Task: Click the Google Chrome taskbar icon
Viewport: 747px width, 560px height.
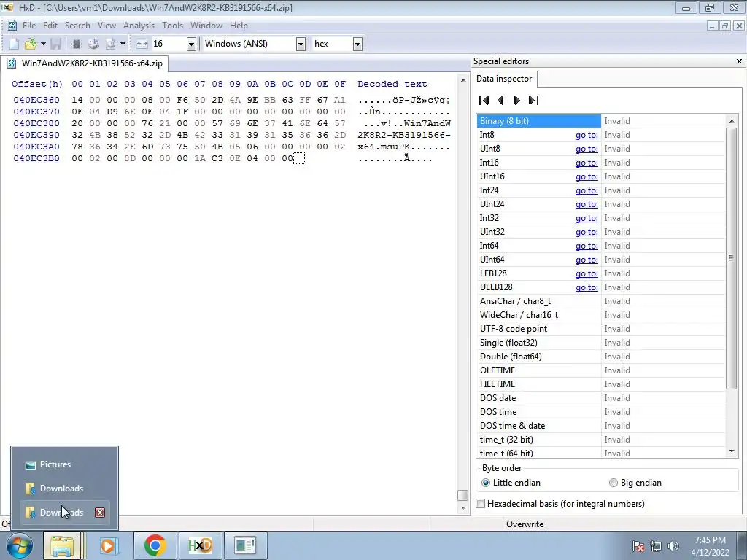Action: (155, 545)
